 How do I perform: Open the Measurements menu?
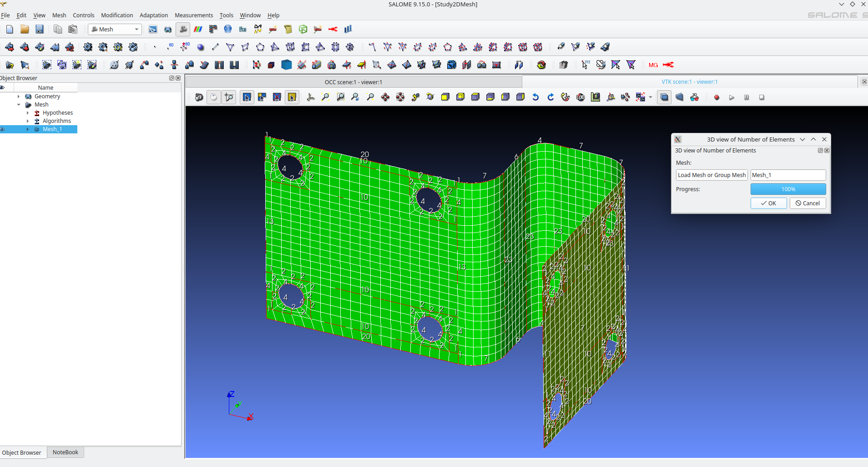pyautogui.click(x=194, y=15)
